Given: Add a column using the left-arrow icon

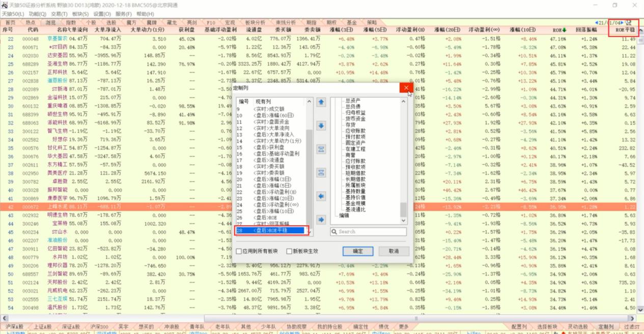Looking at the screenshot, I should 321,196.
